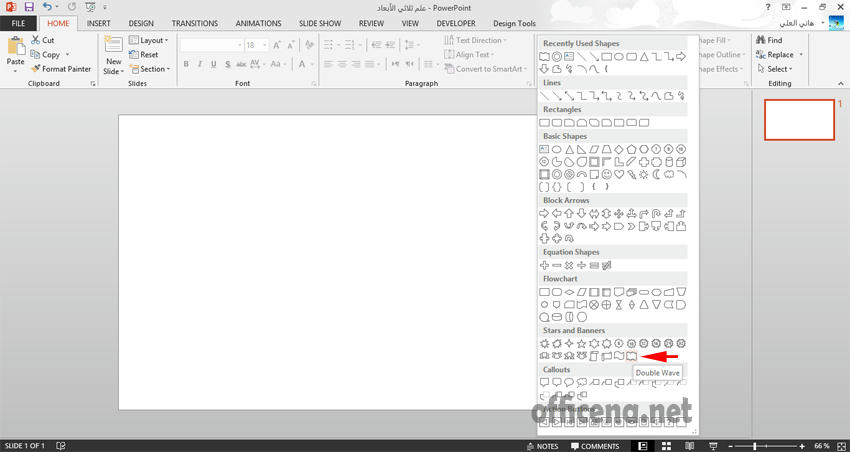Pick the Double Arrow line in Lines
Viewport: 850px width, 452px height.
(569, 96)
